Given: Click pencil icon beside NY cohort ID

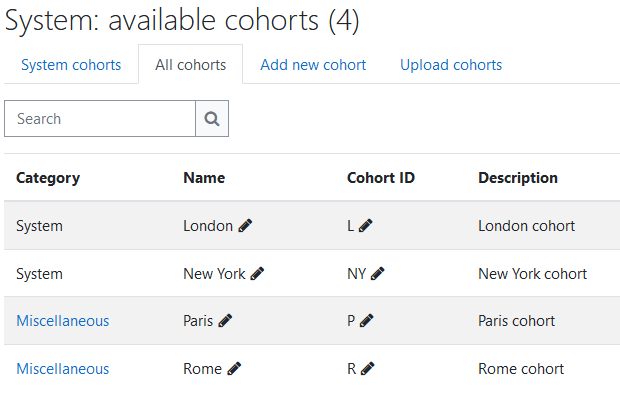Looking at the screenshot, I should pyautogui.click(x=378, y=274).
